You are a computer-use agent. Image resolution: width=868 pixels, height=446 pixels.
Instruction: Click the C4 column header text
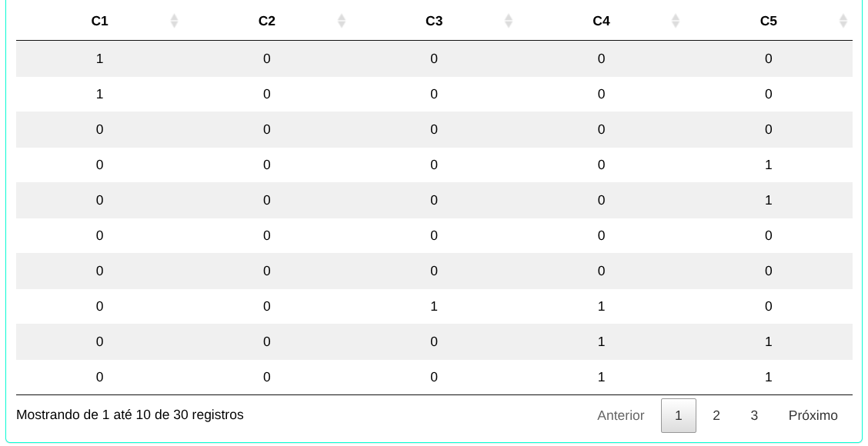click(x=601, y=21)
